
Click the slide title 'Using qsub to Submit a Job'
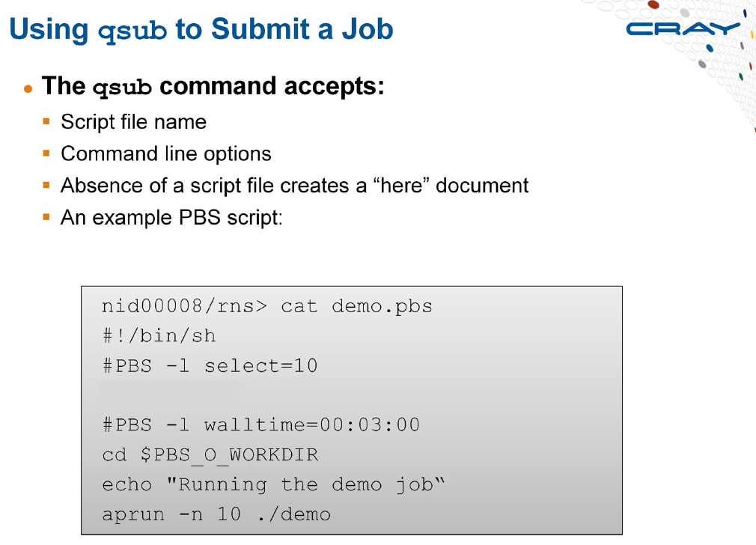pyautogui.click(x=201, y=29)
